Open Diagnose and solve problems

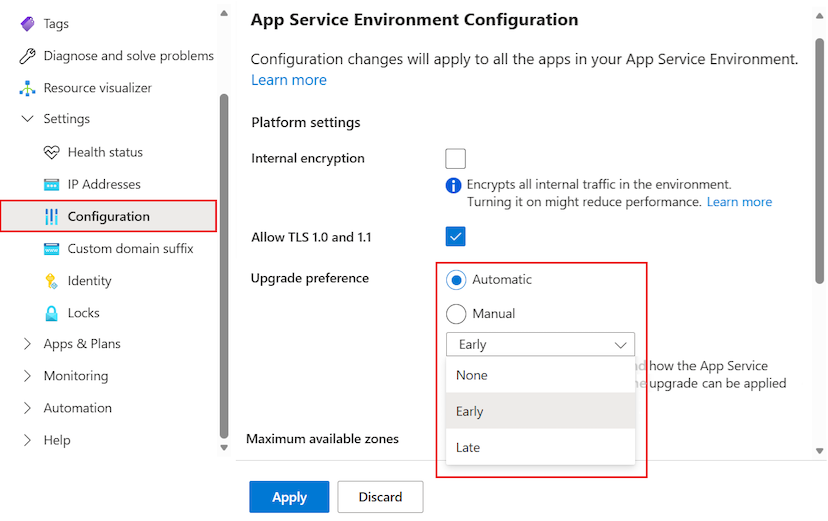point(128,56)
